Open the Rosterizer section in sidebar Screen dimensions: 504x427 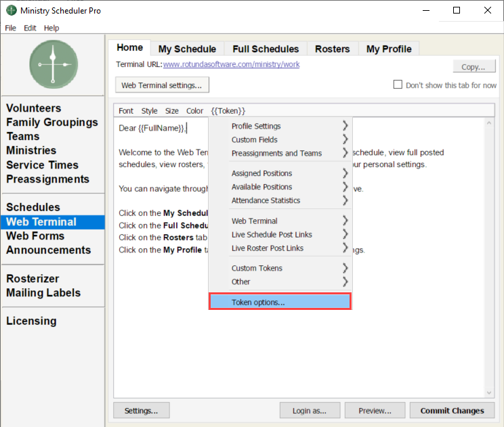[x=33, y=278]
